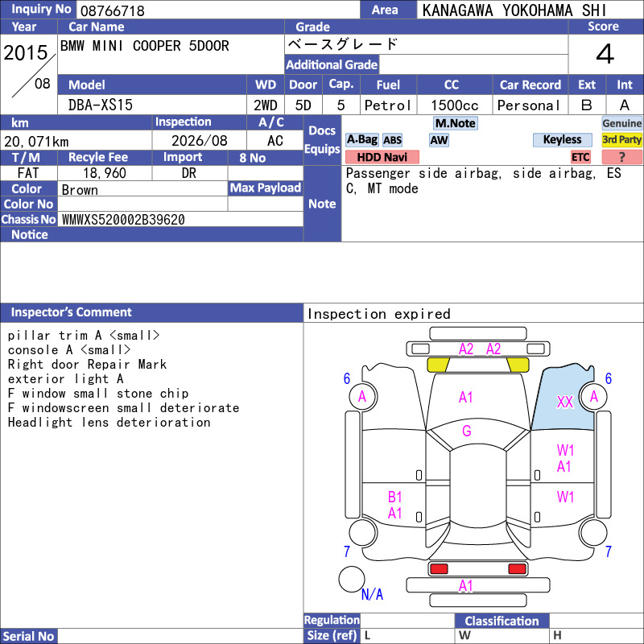The width and height of the screenshot is (644, 644).
Task: Click the Classification label
Action: click(x=502, y=621)
